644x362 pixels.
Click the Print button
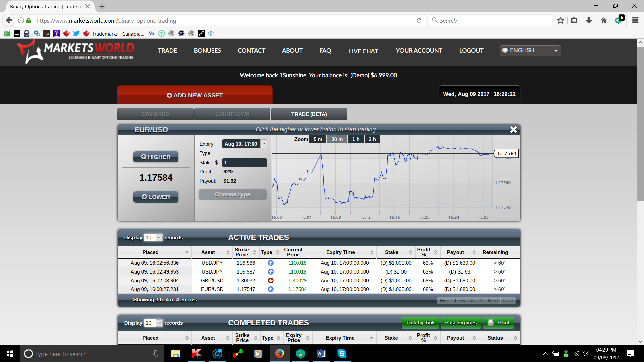(x=498, y=323)
